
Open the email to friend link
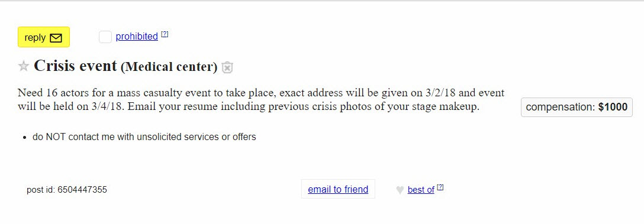pyautogui.click(x=338, y=189)
